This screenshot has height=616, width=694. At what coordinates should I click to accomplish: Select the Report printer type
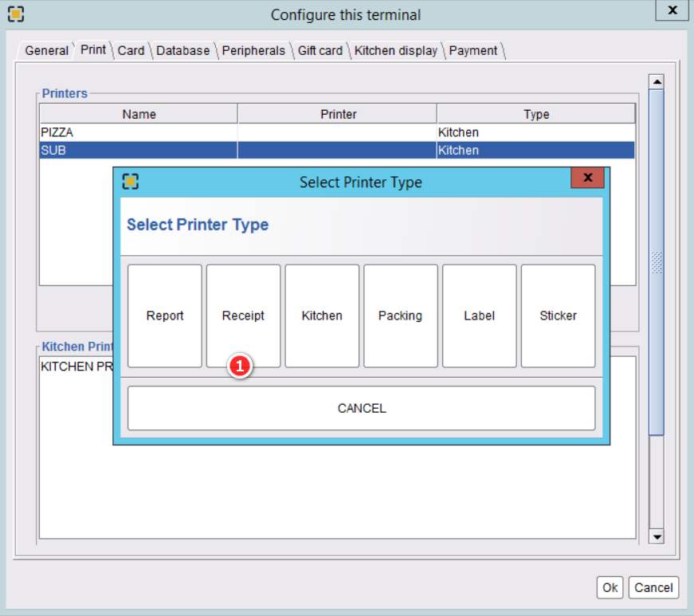(x=165, y=316)
